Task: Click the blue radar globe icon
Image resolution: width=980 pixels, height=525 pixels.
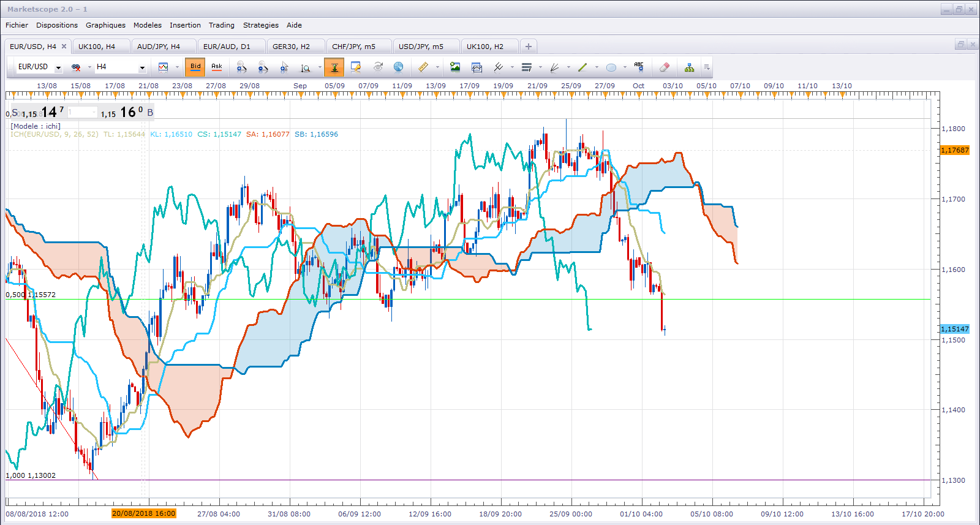Action: 399,67
